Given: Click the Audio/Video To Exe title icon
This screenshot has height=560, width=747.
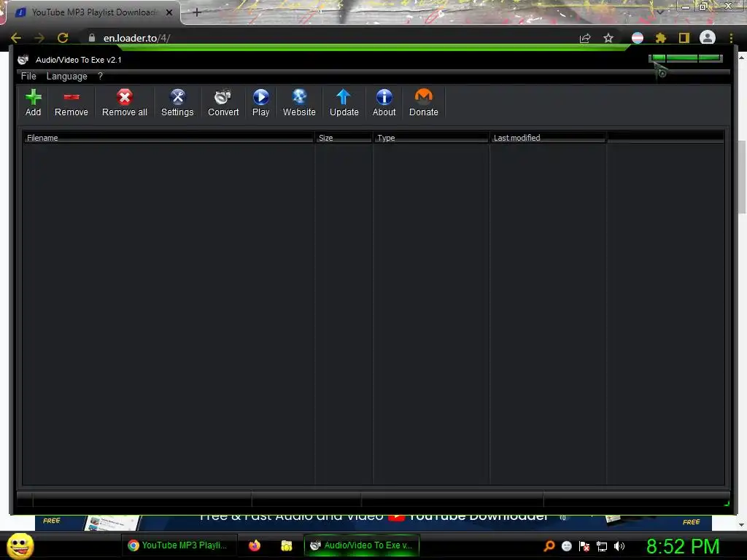Looking at the screenshot, I should 23,60.
